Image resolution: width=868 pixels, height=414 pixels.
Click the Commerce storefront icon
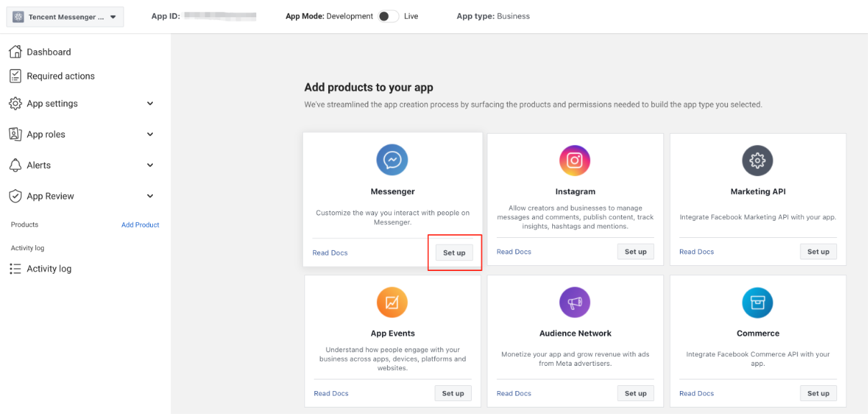point(757,303)
